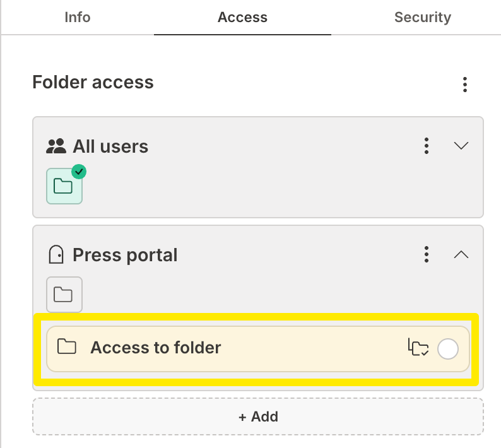Image resolution: width=501 pixels, height=448 pixels.
Task: Click the Press portal door icon
Action: [x=56, y=255]
